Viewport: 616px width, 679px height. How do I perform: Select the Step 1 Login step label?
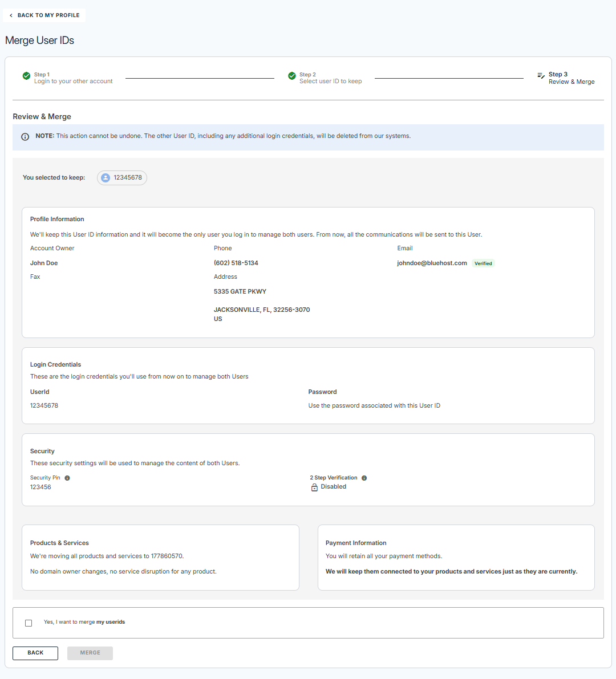coord(73,78)
